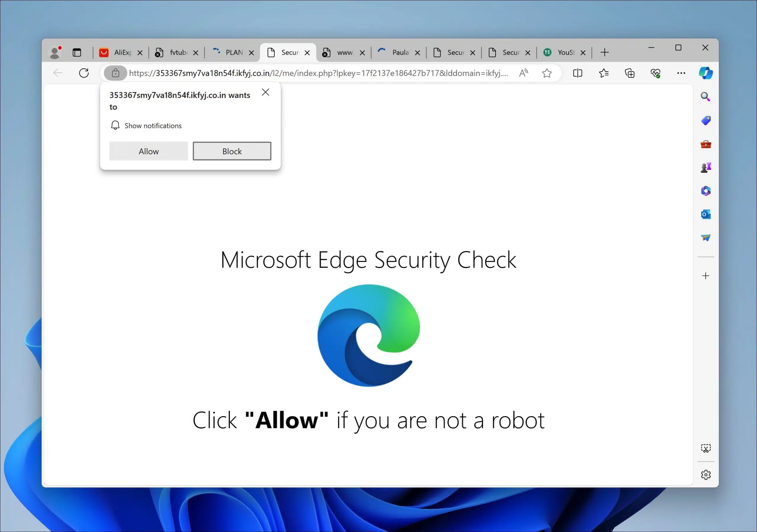Image resolution: width=757 pixels, height=532 pixels.
Task: Click Block to deny notifications
Action: point(232,151)
